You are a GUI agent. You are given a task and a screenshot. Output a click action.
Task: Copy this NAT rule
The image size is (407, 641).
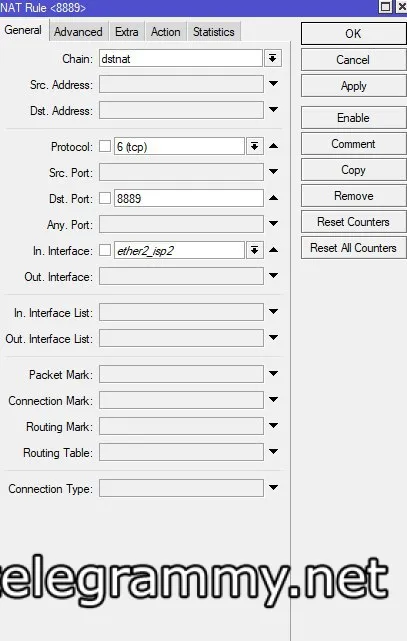353,170
